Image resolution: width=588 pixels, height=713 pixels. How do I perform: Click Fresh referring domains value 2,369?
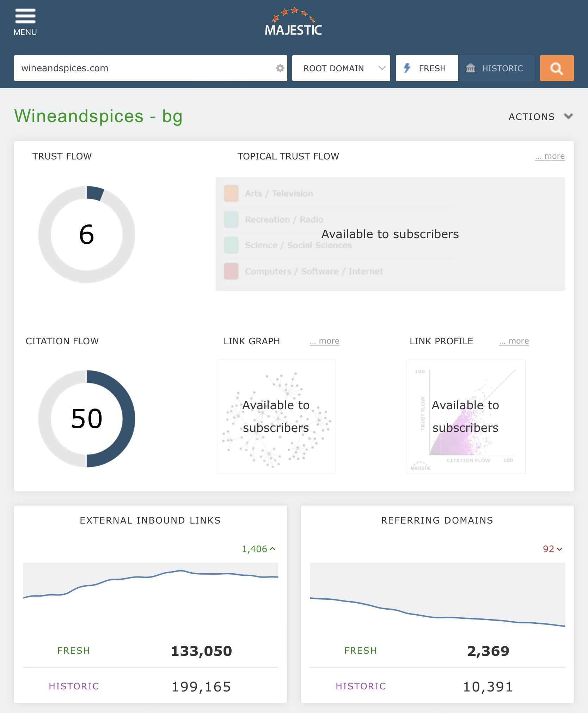coord(488,651)
